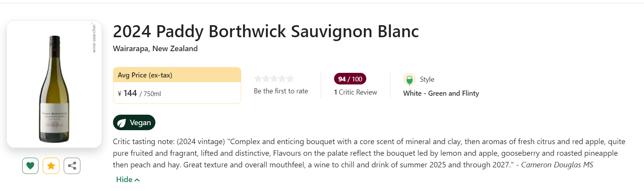The image size is (644, 191).
Task: Click the Be the first to rate text
Action: [x=281, y=91]
